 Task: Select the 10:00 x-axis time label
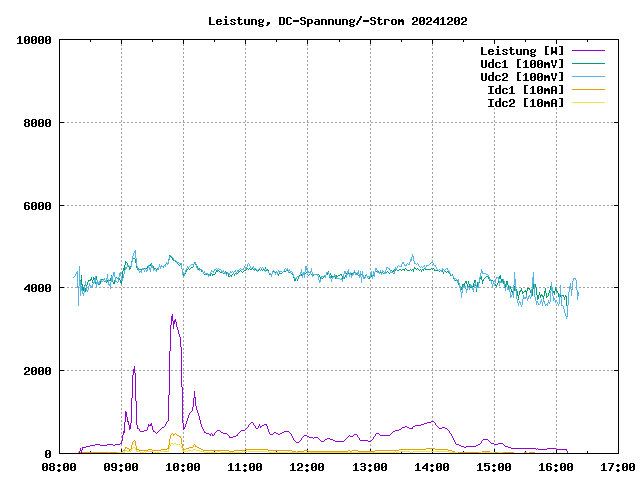point(183,467)
